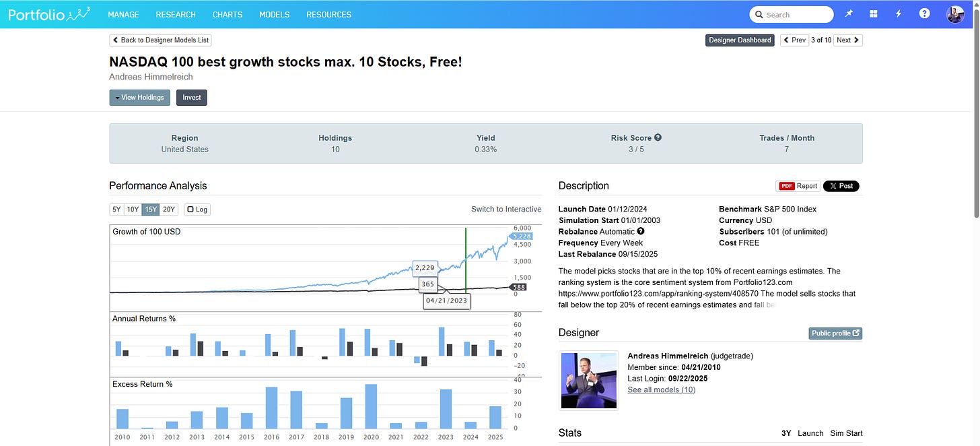Open the user profile avatar
980x446 pixels.
click(955, 14)
